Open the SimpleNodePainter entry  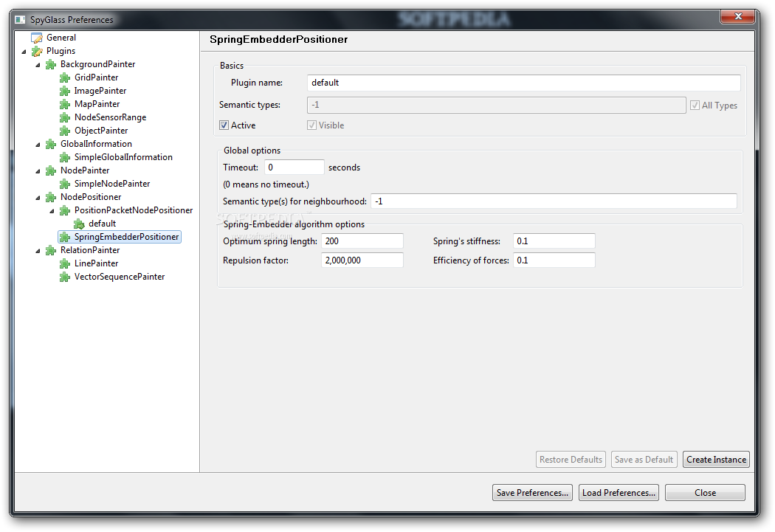[112, 184]
